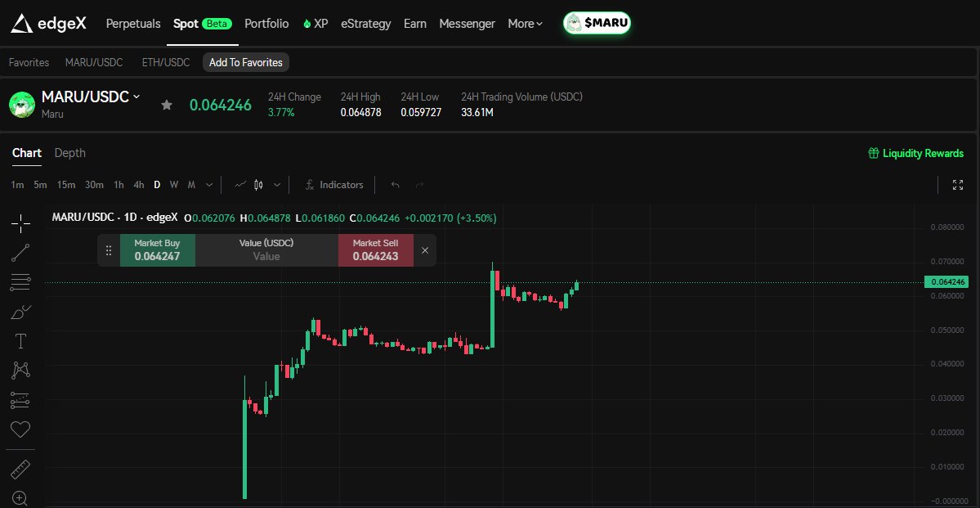Select the W weekly timeframe
The width and height of the screenshot is (980, 508).
[174, 185]
